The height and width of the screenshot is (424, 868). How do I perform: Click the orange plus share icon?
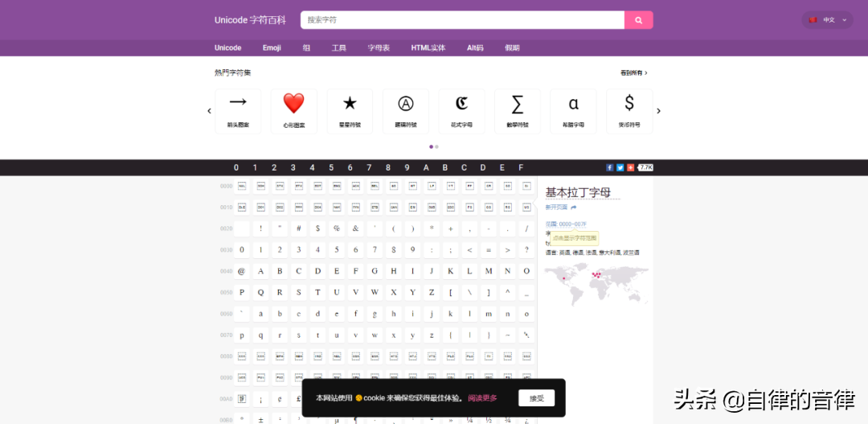pos(631,167)
